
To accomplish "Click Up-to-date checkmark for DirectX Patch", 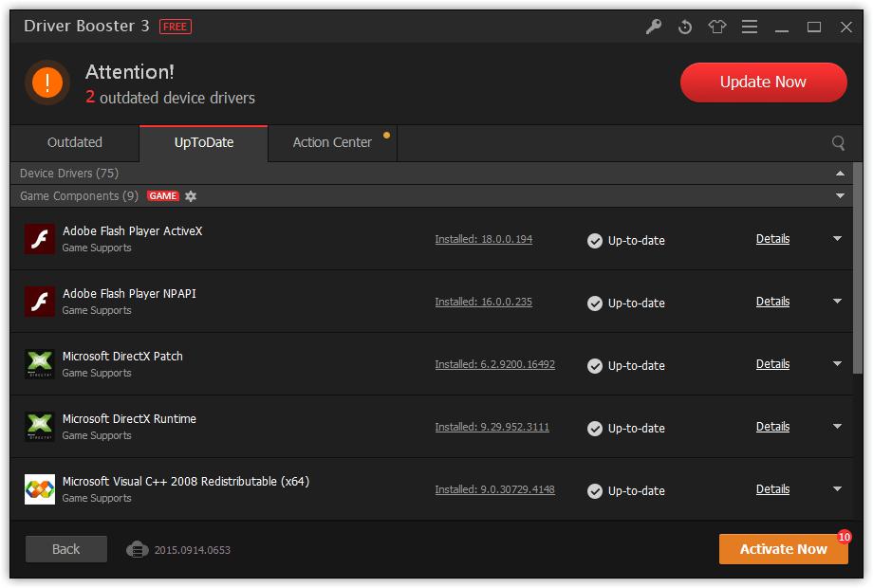I will point(595,365).
